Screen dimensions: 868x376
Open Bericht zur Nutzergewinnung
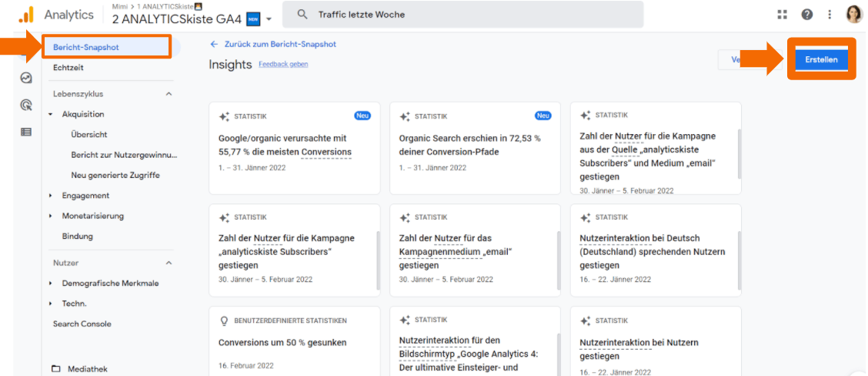click(x=124, y=155)
